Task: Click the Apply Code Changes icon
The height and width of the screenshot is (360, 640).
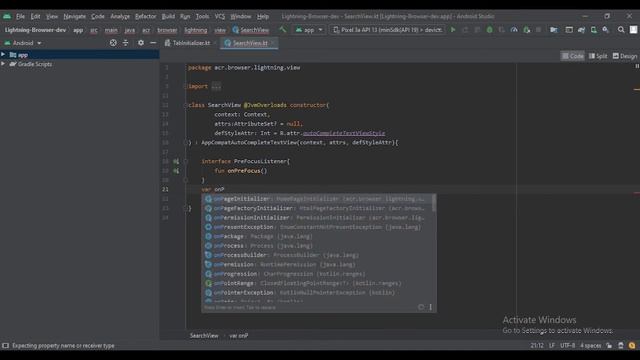Action: (x=477, y=30)
